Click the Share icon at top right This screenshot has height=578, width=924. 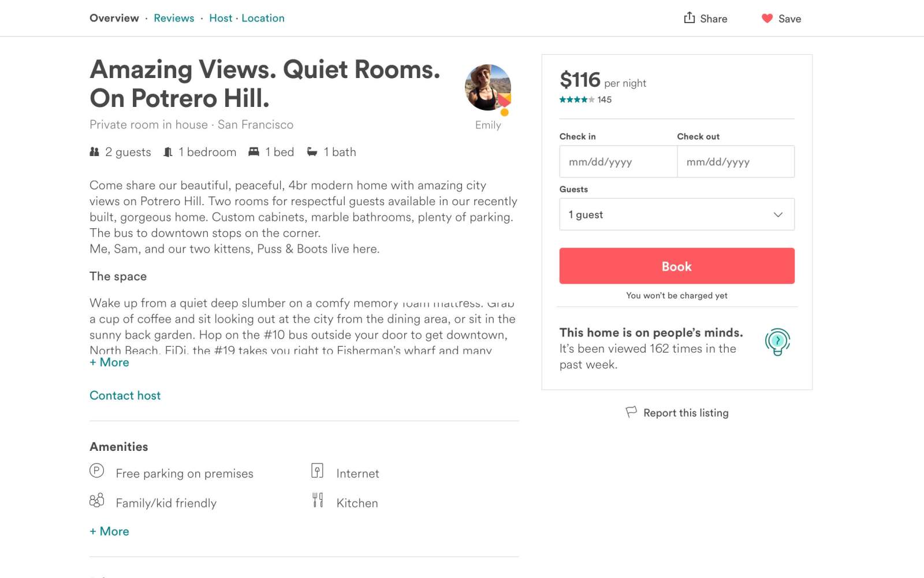coord(690,18)
